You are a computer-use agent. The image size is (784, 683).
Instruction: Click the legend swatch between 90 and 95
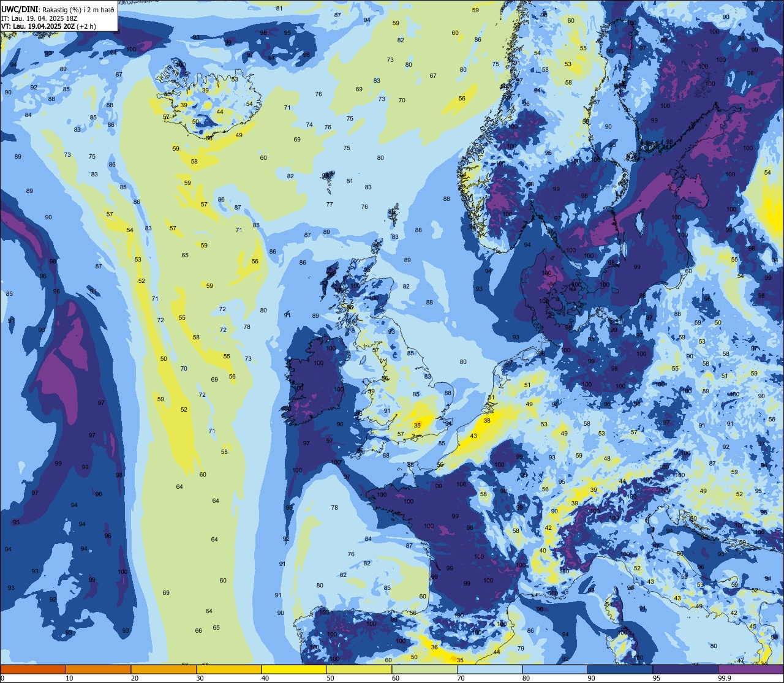point(620,669)
